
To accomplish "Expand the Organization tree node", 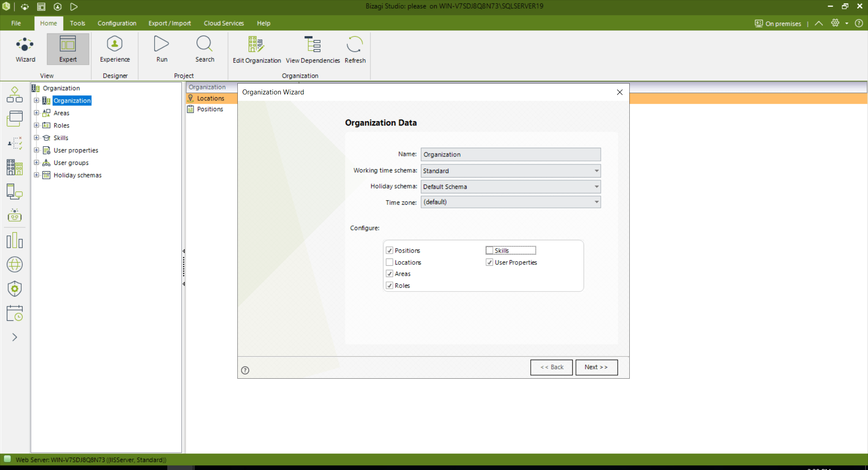I will (x=36, y=100).
